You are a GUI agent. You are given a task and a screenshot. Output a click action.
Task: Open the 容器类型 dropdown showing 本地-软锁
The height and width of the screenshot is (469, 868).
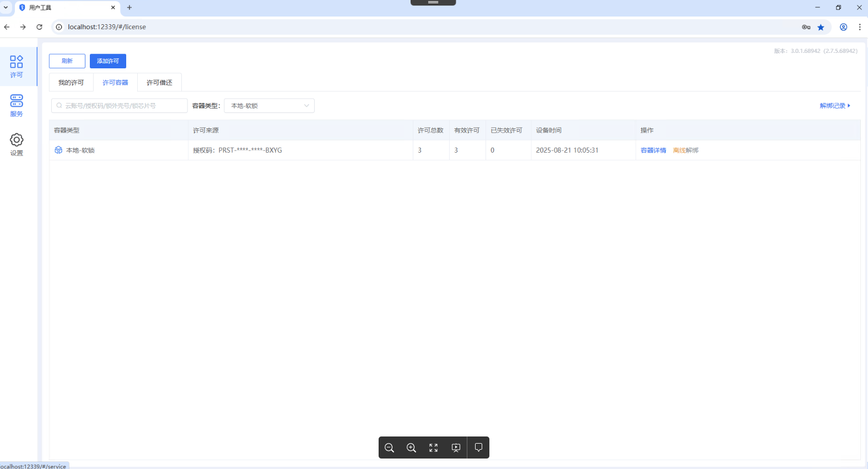coord(269,106)
